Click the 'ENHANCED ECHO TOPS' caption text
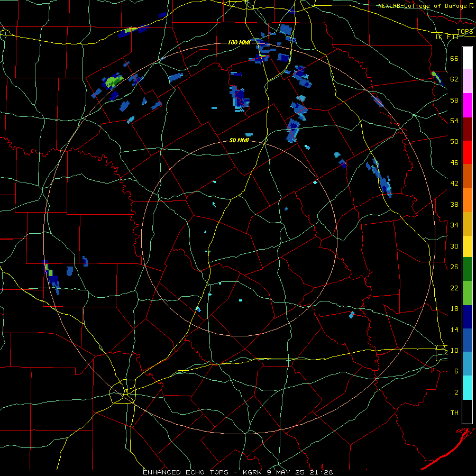 pos(186,472)
